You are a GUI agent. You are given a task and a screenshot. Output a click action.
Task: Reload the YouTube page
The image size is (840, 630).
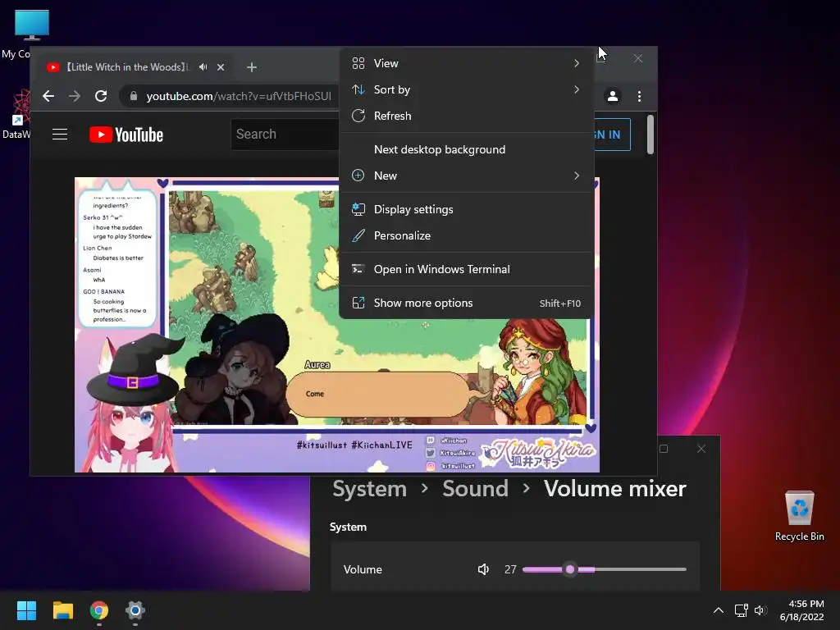(x=101, y=96)
